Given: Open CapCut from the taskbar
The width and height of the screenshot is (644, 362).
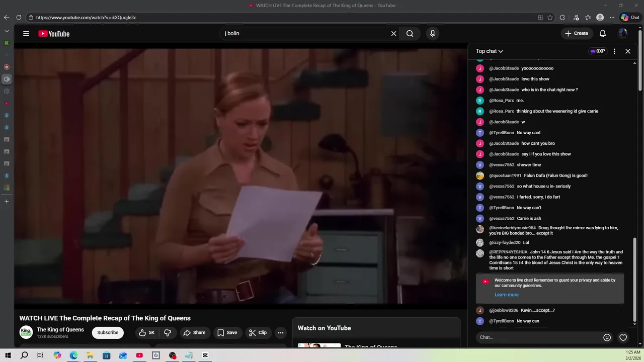Looking at the screenshot, I should coord(205,355).
